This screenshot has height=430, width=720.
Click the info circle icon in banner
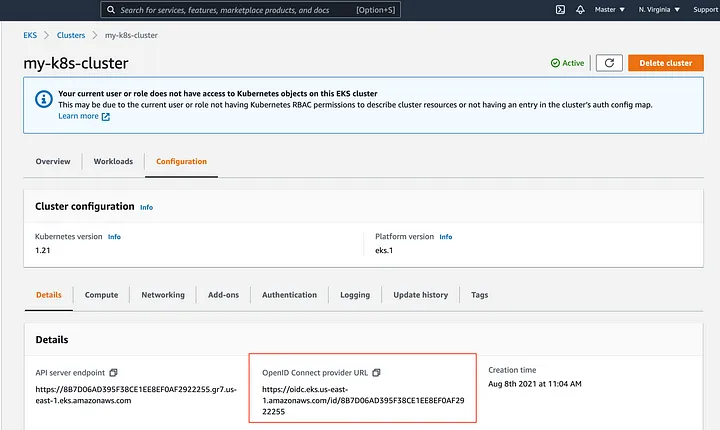coord(44,99)
